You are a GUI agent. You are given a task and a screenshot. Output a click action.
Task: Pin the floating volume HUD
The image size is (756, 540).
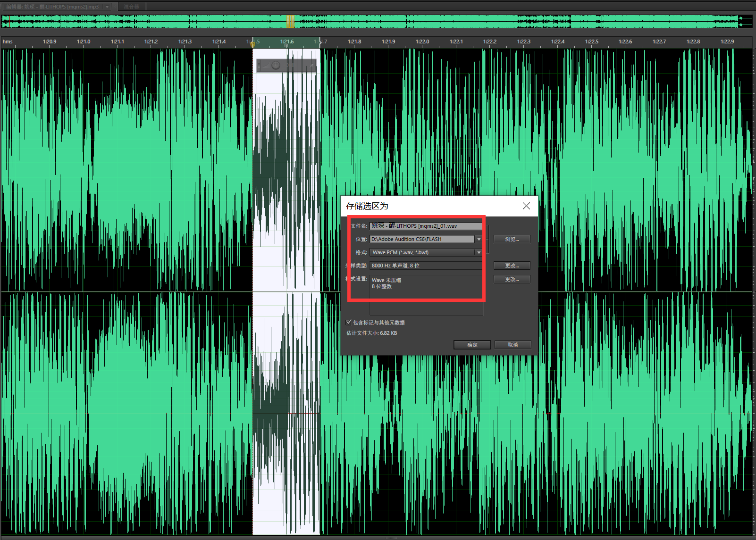(311, 66)
